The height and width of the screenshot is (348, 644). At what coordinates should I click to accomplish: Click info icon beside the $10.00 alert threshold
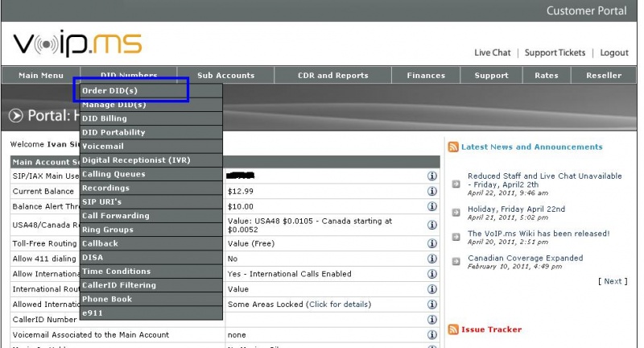[x=431, y=206]
